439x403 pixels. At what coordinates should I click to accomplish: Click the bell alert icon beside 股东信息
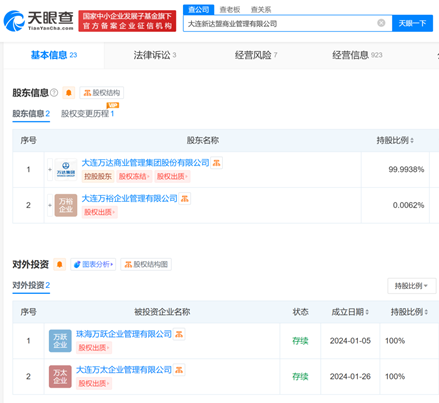[69, 93]
